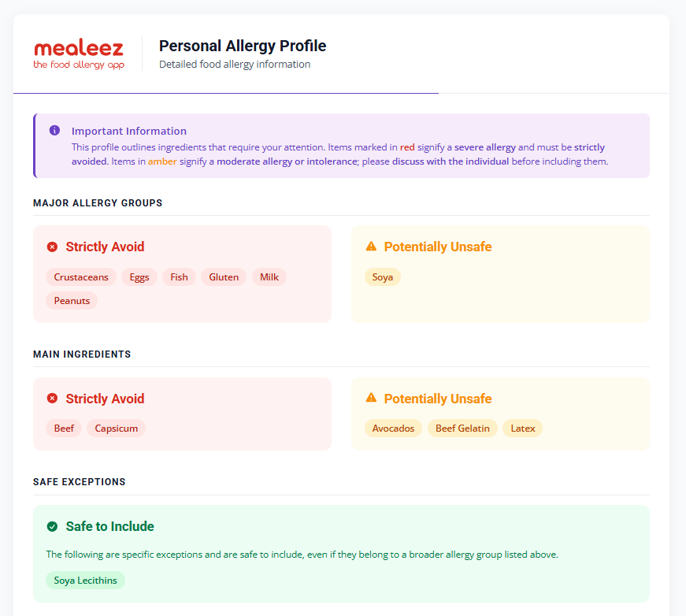Click the Beef Gelatin tag
Viewport: 686px width, 616px height.
pos(462,429)
